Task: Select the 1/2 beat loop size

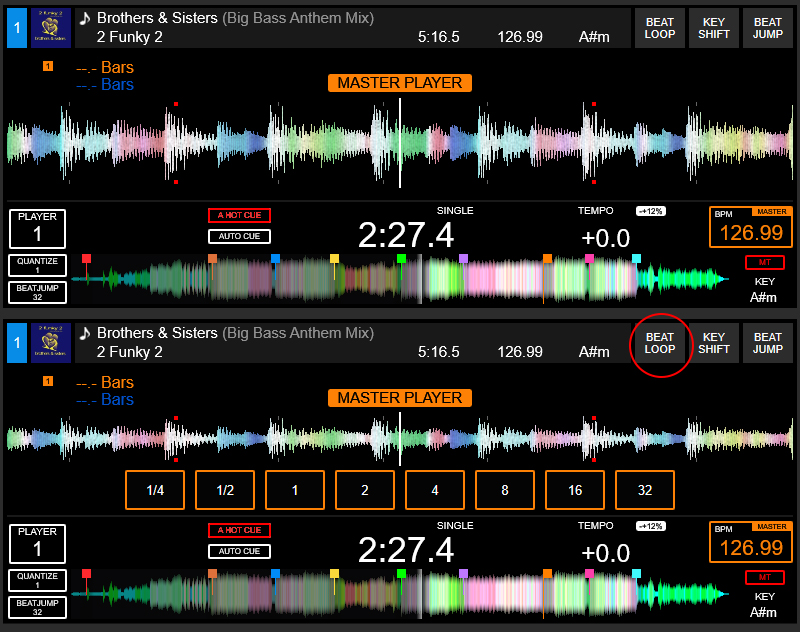Action: pos(225,490)
